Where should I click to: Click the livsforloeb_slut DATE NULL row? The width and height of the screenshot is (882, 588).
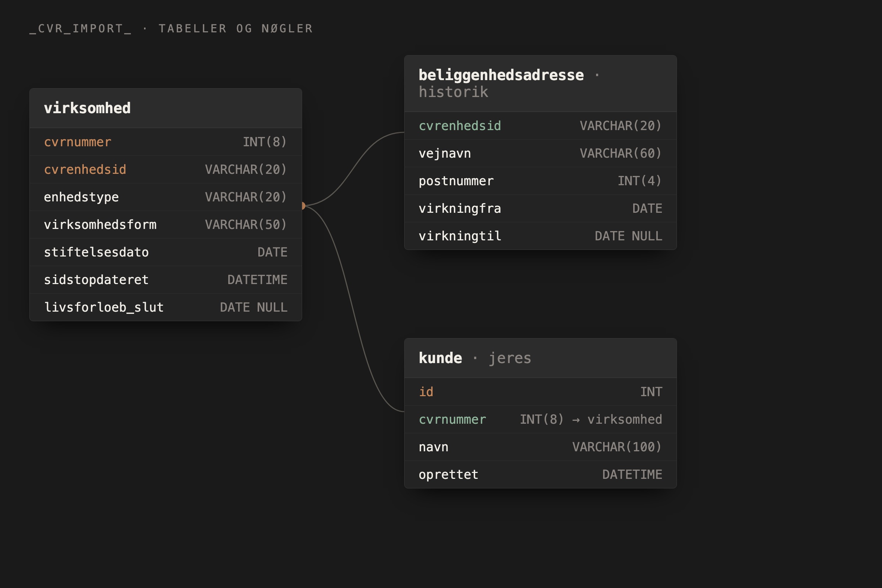point(166,307)
